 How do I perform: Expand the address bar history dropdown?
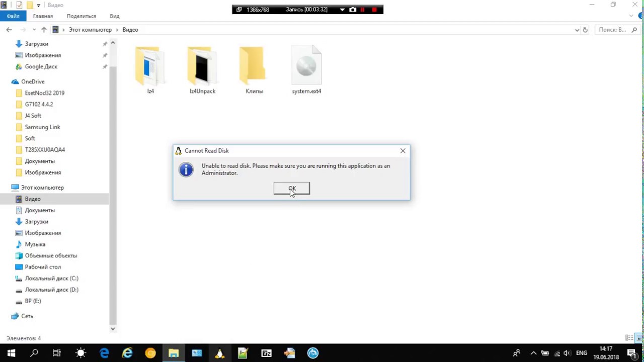(x=577, y=30)
